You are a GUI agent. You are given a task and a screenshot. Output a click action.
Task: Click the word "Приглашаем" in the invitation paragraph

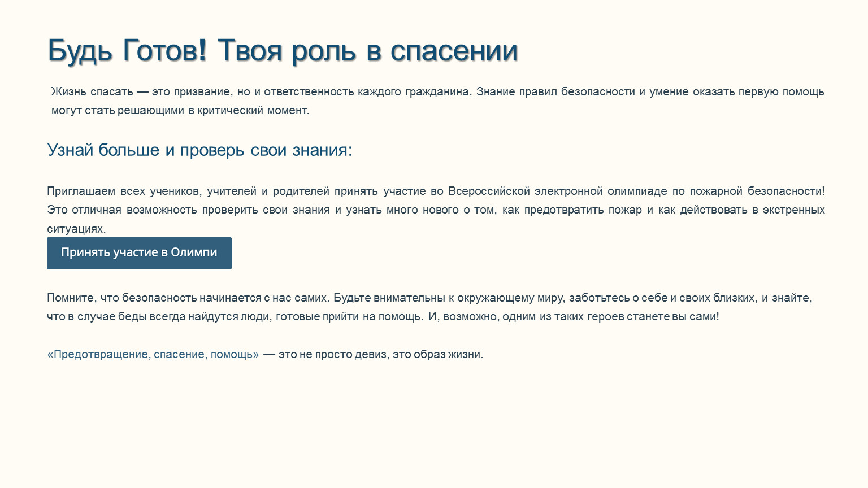[81, 191]
